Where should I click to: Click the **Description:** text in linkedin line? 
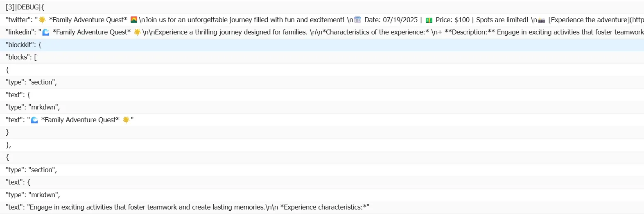pyautogui.click(x=470, y=32)
